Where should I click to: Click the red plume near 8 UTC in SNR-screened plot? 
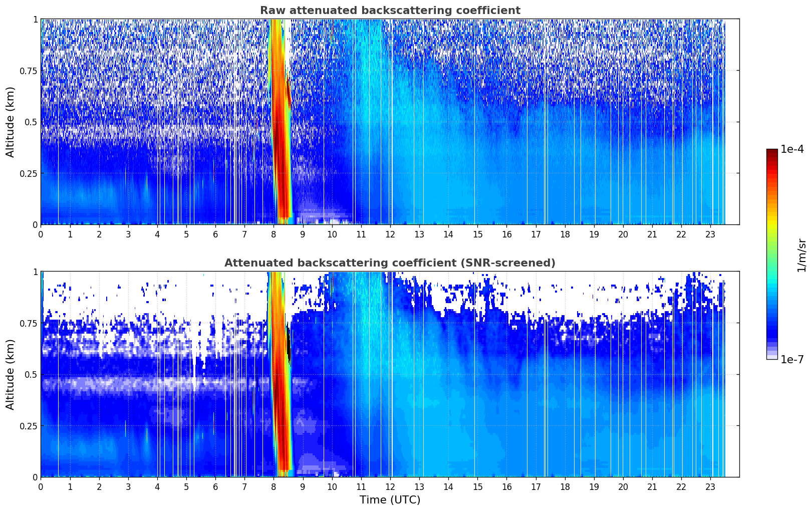281,373
